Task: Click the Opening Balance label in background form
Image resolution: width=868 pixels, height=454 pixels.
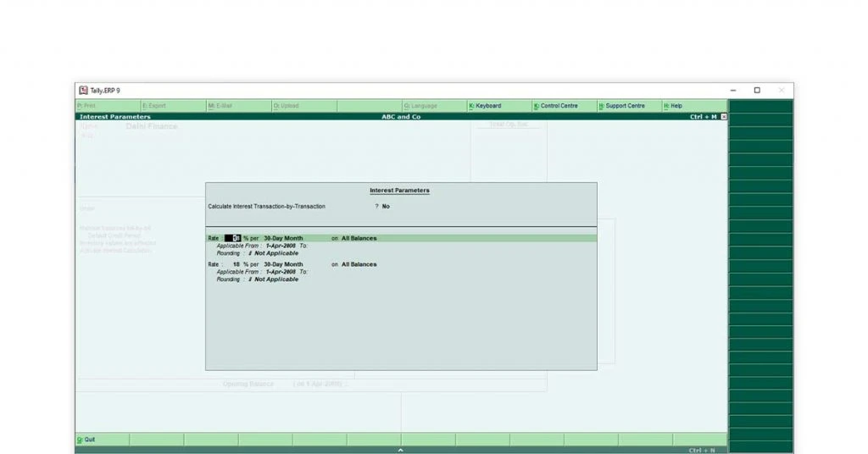Action: coord(248,384)
